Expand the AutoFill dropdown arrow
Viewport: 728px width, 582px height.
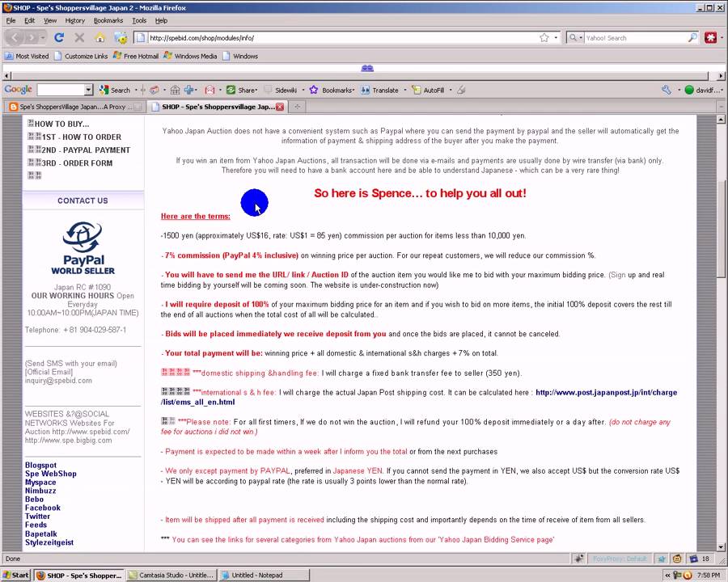point(450,90)
